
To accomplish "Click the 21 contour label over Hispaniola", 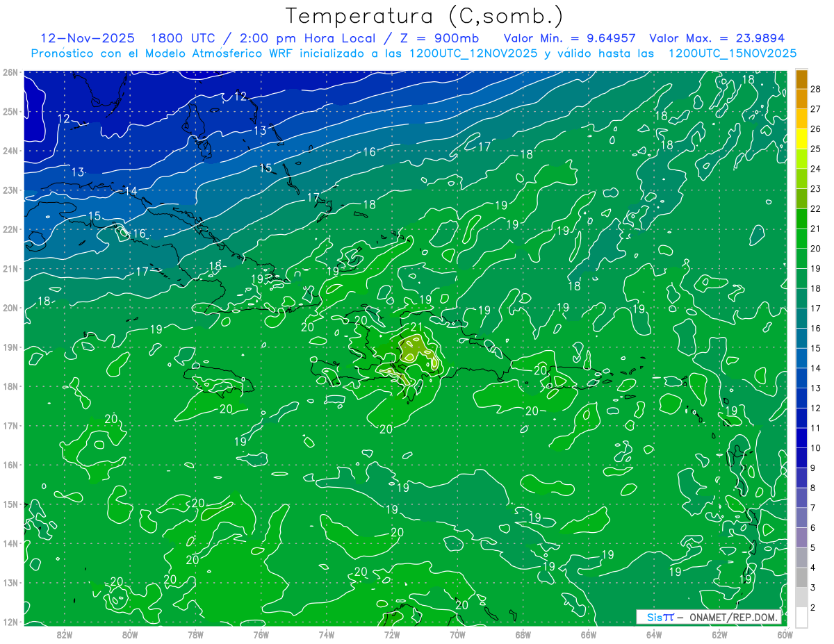I will (417, 327).
